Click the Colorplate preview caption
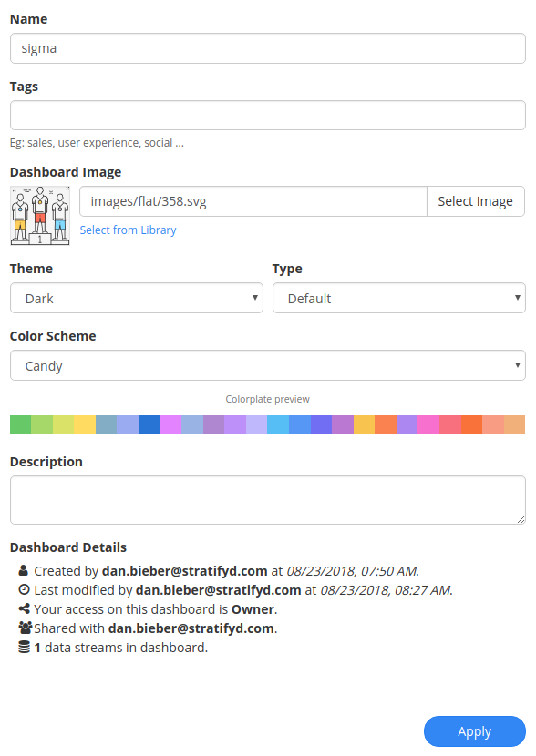The width and height of the screenshot is (536, 756). point(268,399)
